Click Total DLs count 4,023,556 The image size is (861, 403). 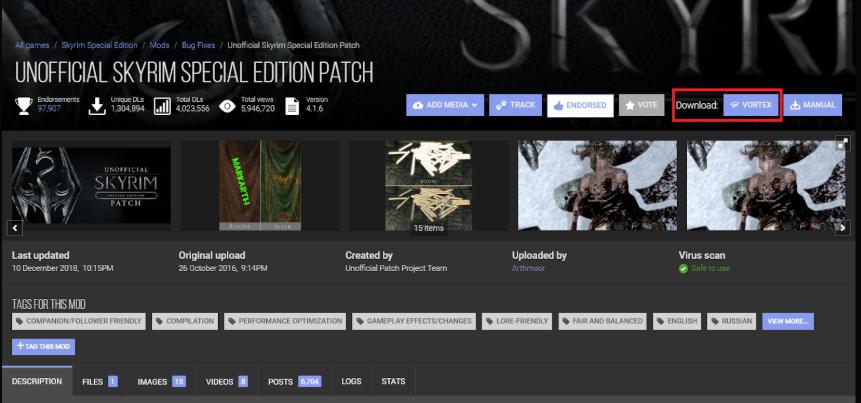click(x=192, y=109)
